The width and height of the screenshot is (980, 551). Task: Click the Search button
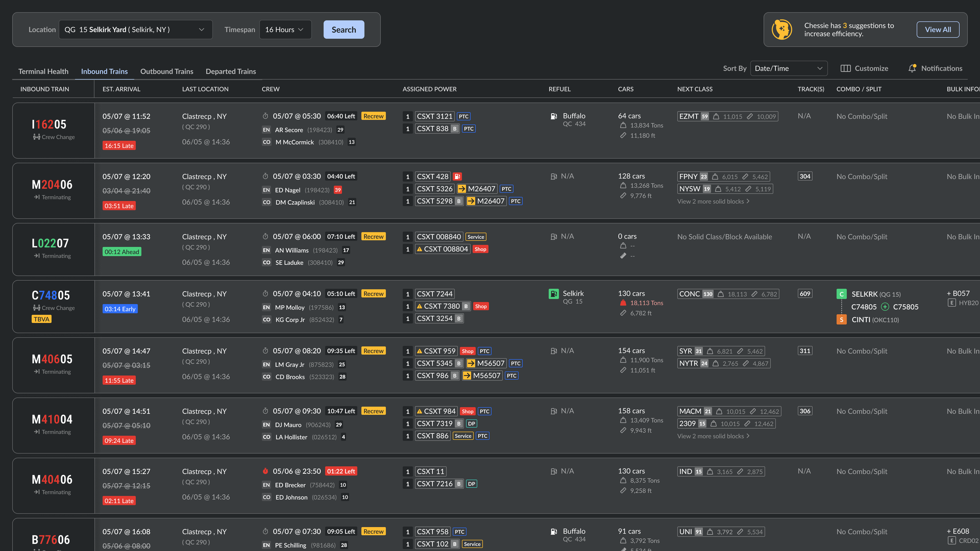tap(343, 29)
